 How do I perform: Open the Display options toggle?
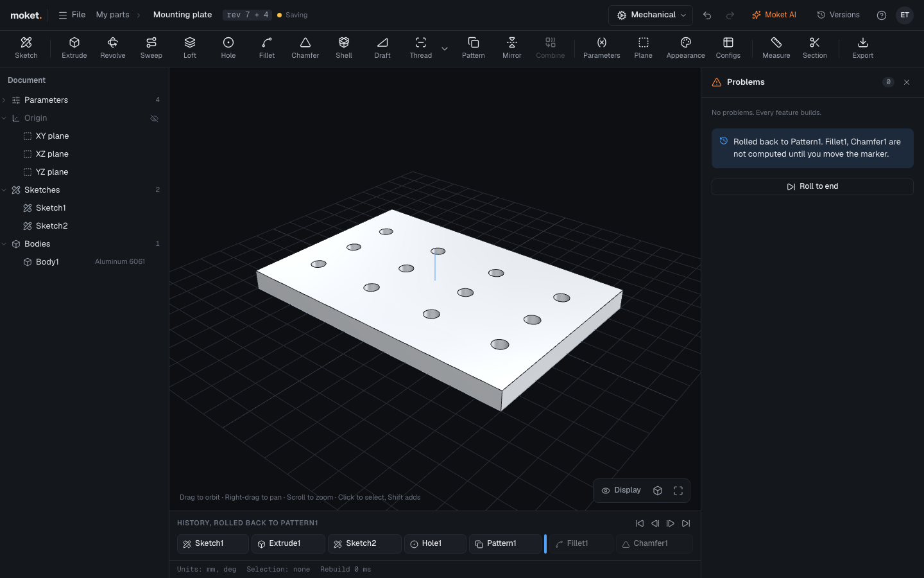(621, 491)
